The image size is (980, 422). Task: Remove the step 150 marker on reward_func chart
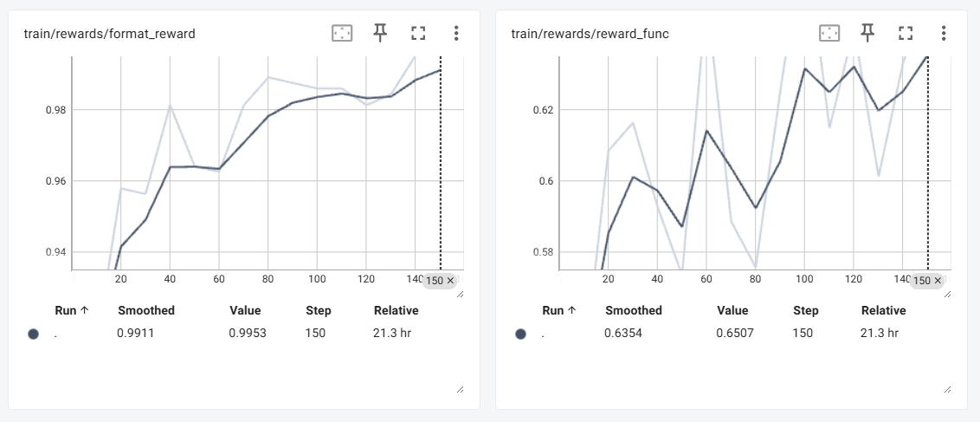[938, 281]
